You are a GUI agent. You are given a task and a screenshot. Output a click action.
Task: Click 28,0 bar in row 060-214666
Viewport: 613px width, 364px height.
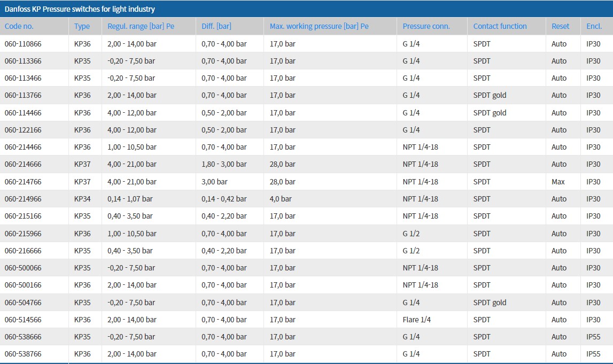(283, 164)
